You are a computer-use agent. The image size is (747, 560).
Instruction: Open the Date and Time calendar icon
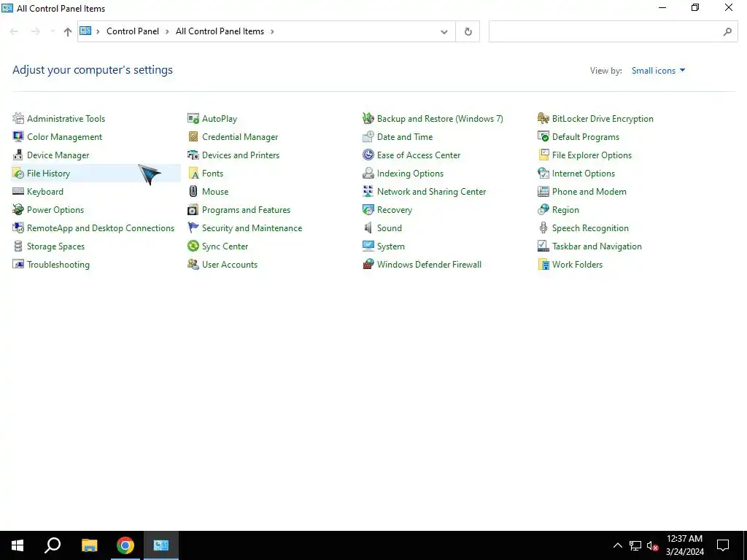tap(368, 136)
